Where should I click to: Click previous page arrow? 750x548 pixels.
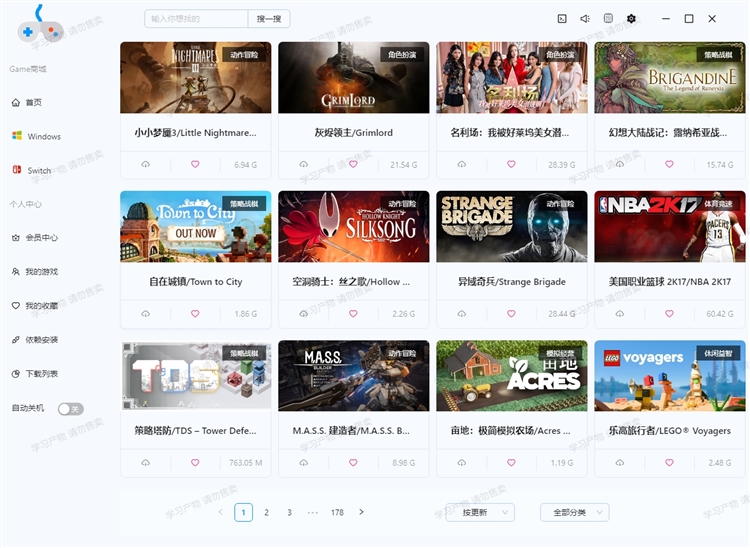pos(221,512)
